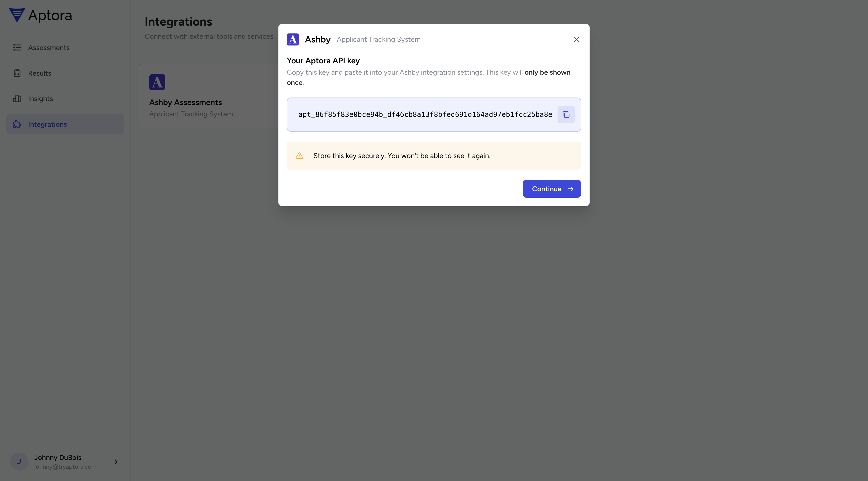Image resolution: width=868 pixels, height=481 pixels.
Task: Click the Continue button
Action: click(552, 189)
